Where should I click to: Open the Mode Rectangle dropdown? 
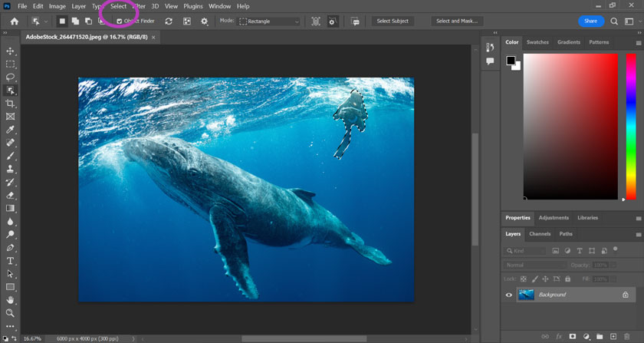(269, 21)
